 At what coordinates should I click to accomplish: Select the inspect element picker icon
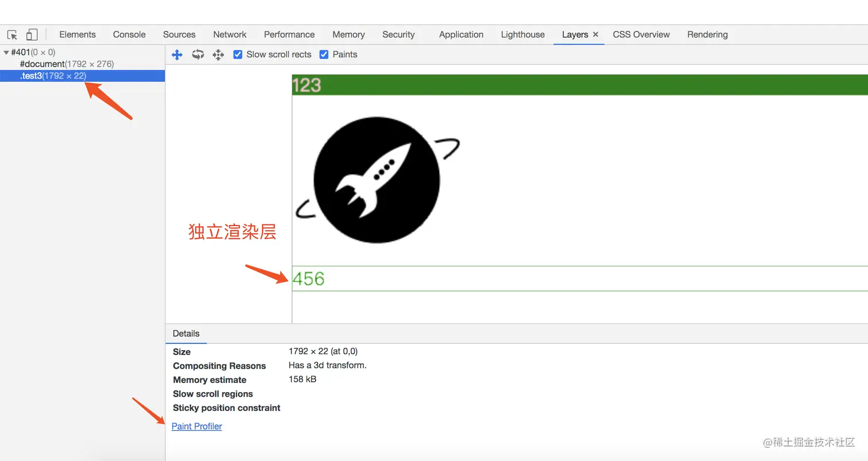pyautogui.click(x=12, y=34)
